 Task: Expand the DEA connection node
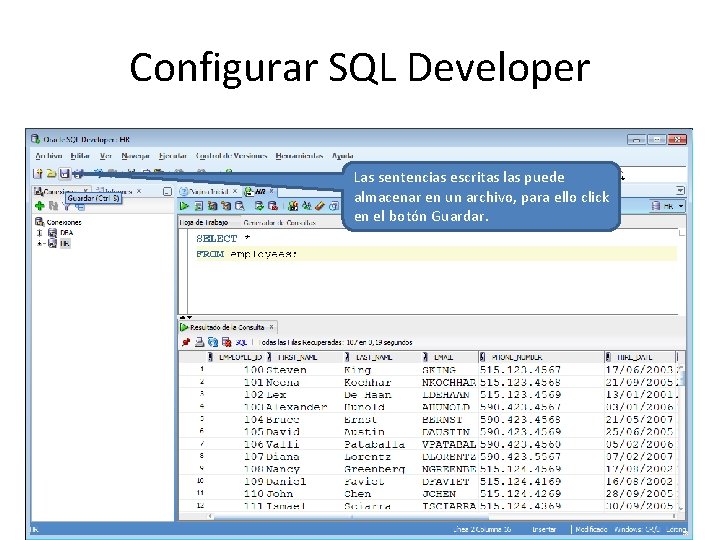39,233
